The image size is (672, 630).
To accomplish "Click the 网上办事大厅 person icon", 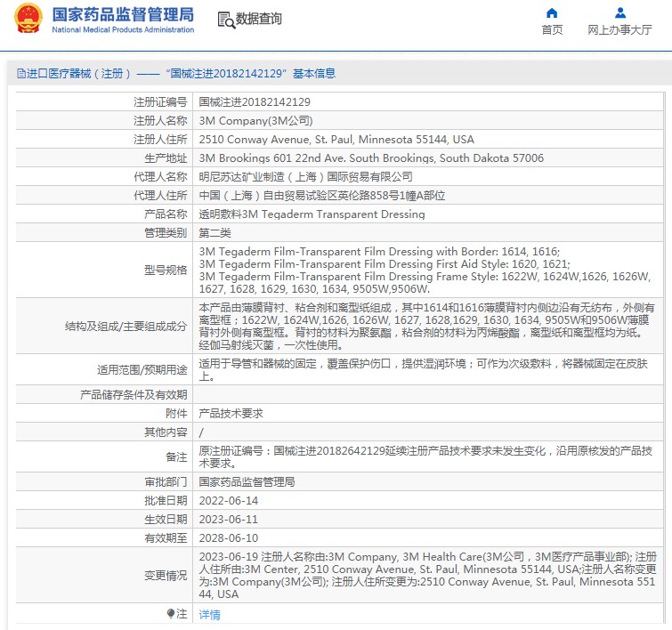I will point(620,12).
